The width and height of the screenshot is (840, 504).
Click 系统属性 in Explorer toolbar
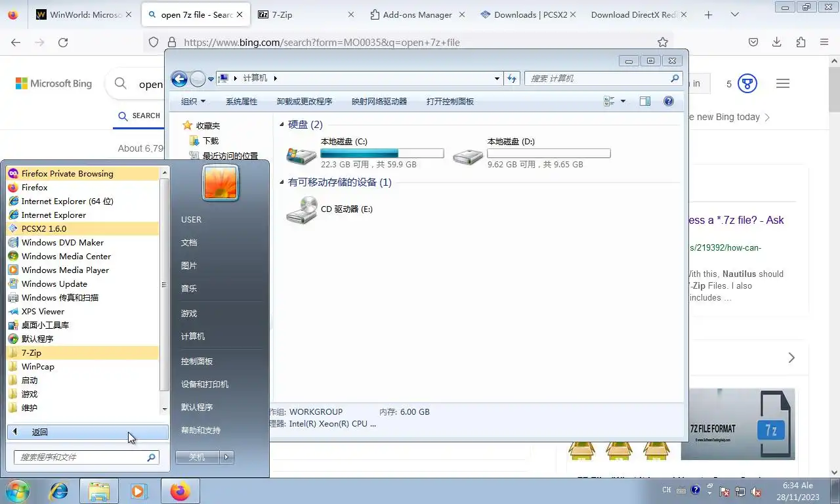241,101
